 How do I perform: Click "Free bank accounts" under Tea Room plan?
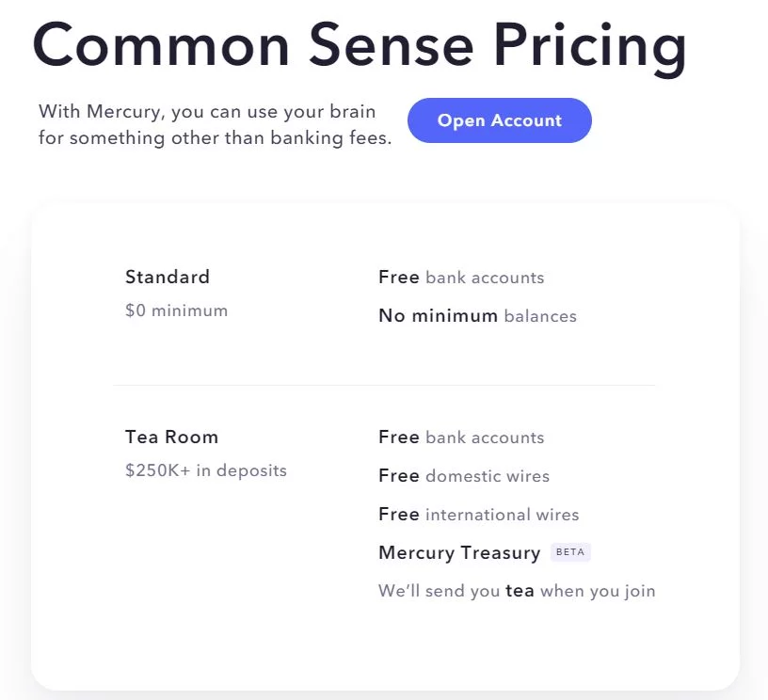[x=461, y=437]
